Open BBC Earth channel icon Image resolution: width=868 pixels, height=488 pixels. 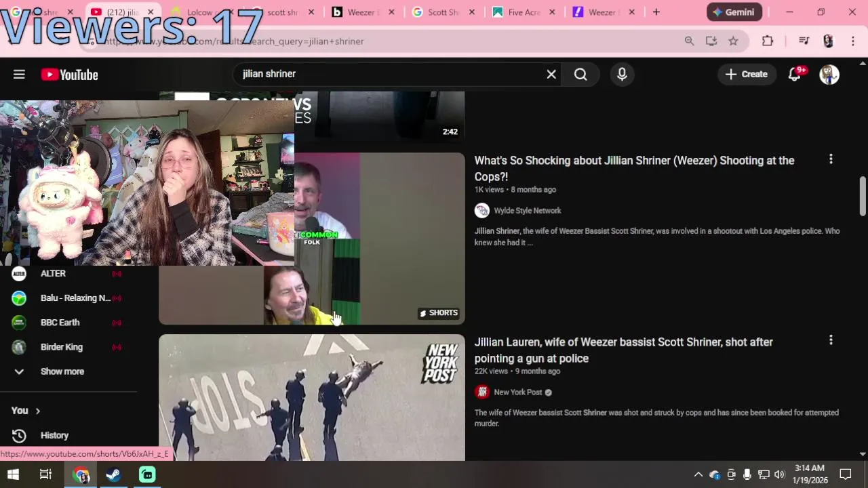(19, 323)
